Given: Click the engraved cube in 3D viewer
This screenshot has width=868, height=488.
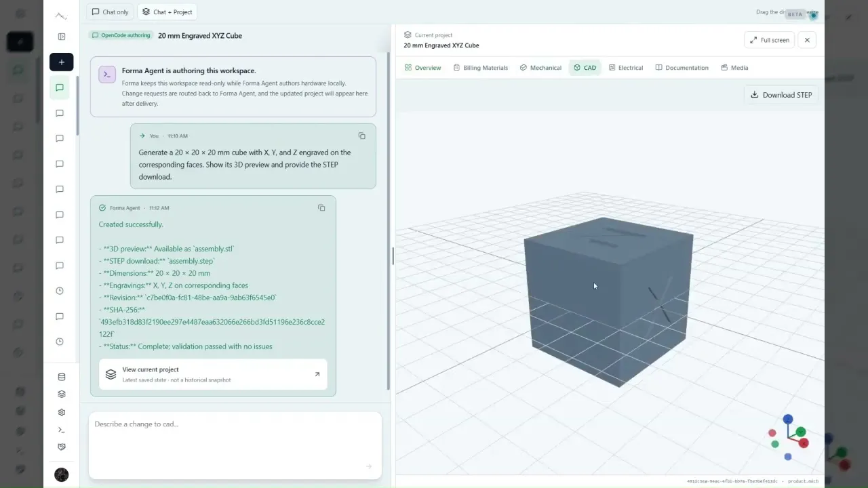Looking at the screenshot, I should pos(608,302).
